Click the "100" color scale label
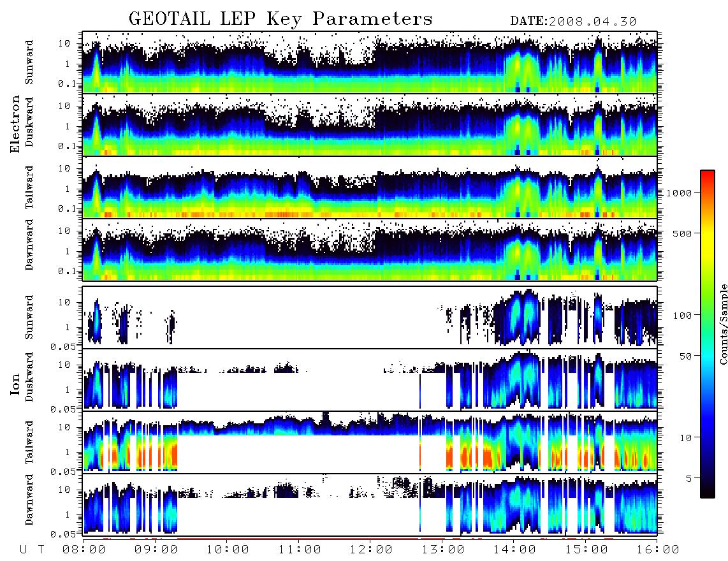 point(683,316)
